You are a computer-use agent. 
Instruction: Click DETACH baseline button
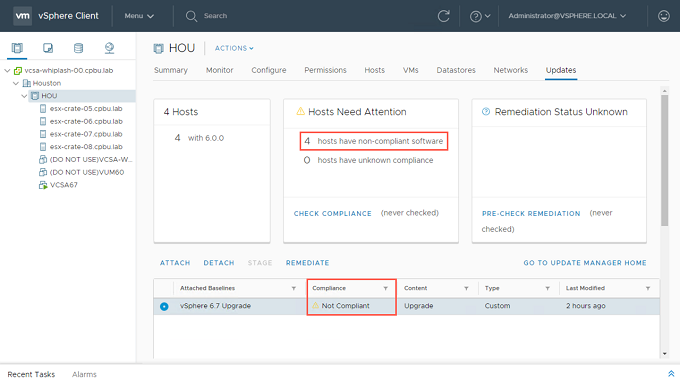pyautogui.click(x=219, y=263)
